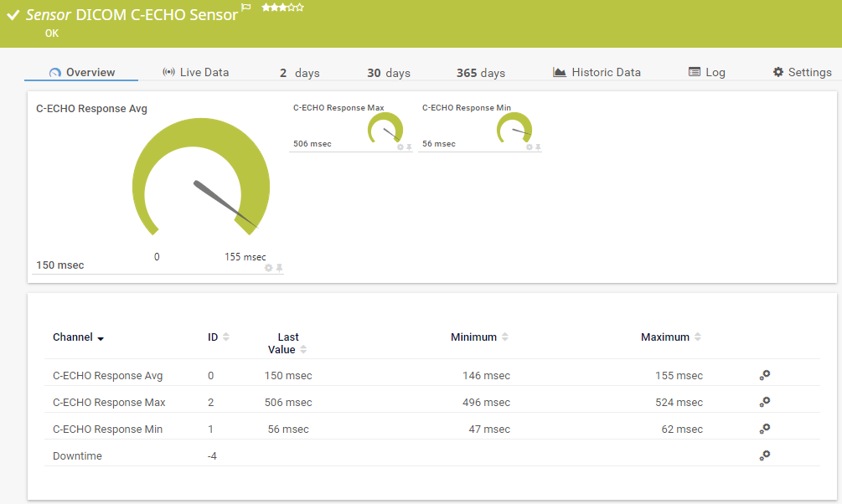Edit channel settings for C-ECHO Response Min row
The height and width of the screenshot is (504, 842).
pos(764,429)
